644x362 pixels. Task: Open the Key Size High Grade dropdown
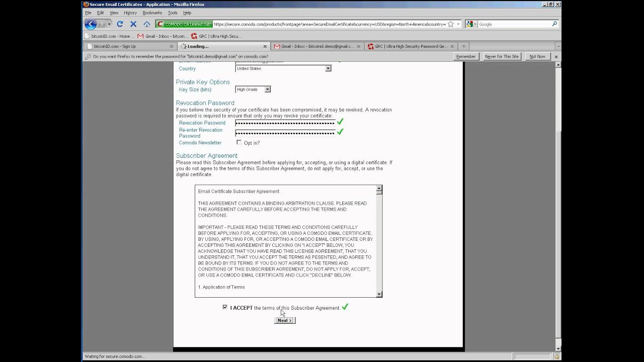tap(253, 89)
